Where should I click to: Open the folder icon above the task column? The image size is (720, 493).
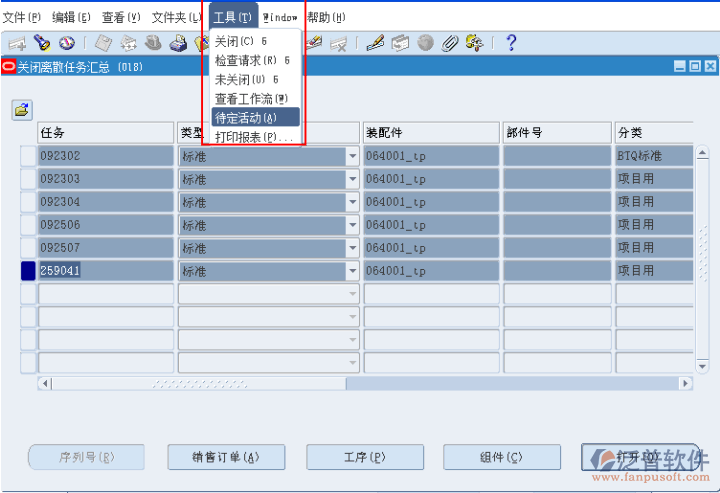click(x=22, y=110)
